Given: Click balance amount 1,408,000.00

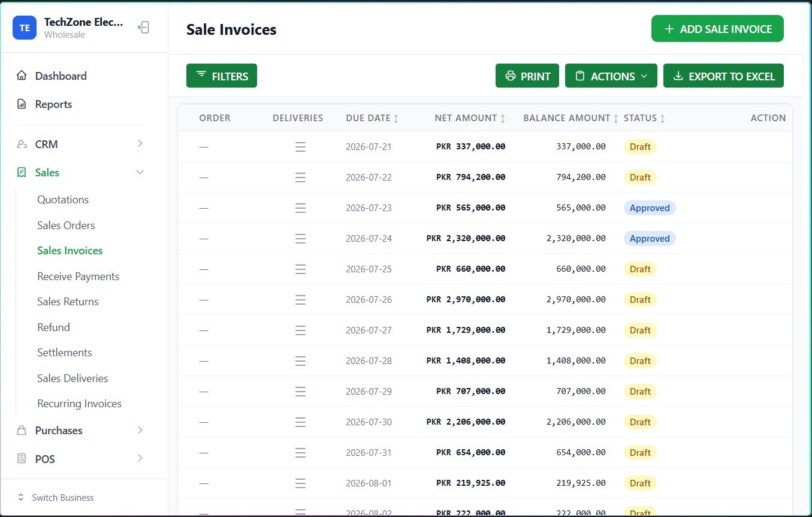Looking at the screenshot, I should point(576,360).
